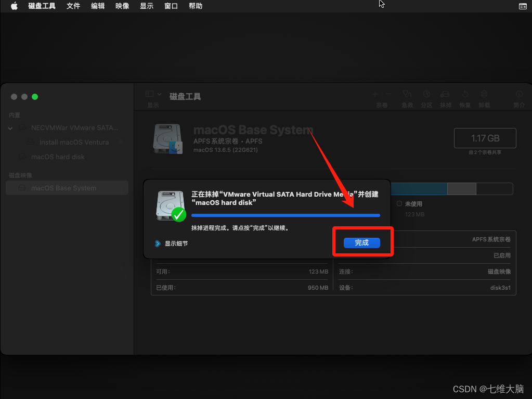Click the 卸载 unmount icon
This screenshot has width=532, height=399.
[484, 94]
